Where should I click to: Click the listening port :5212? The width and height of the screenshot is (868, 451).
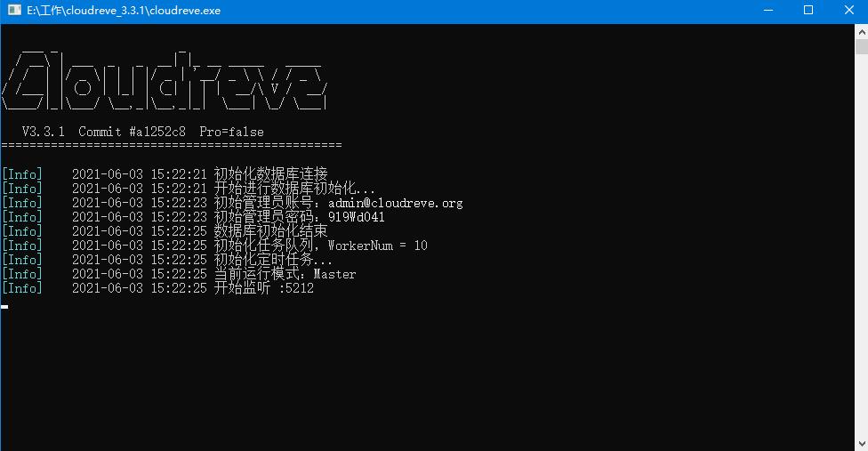296,288
